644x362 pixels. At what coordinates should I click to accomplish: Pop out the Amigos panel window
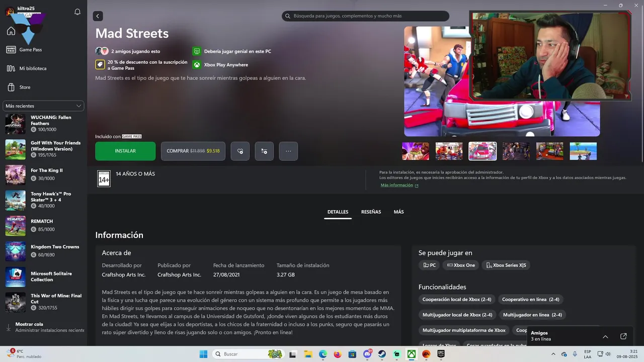coord(623,336)
